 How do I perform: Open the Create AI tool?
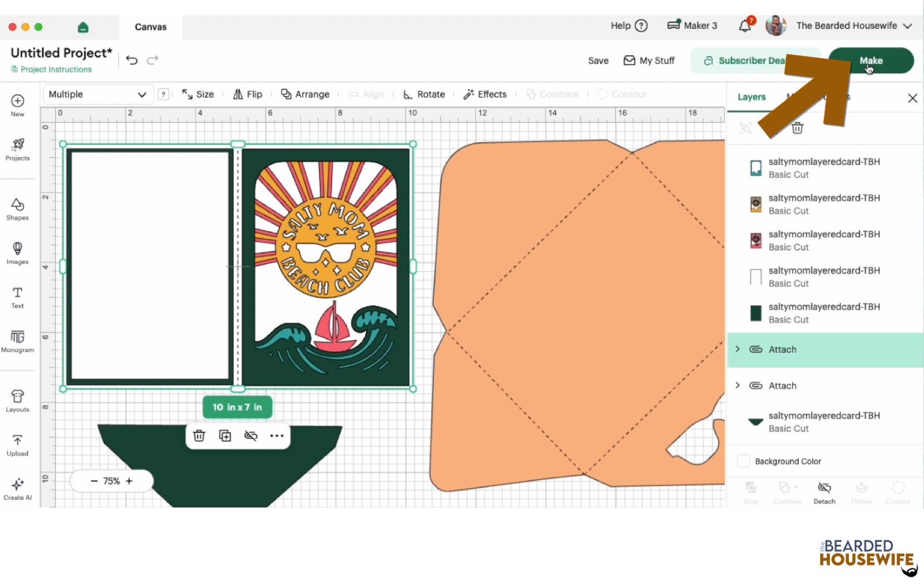pyautogui.click(x=17, y=489)
